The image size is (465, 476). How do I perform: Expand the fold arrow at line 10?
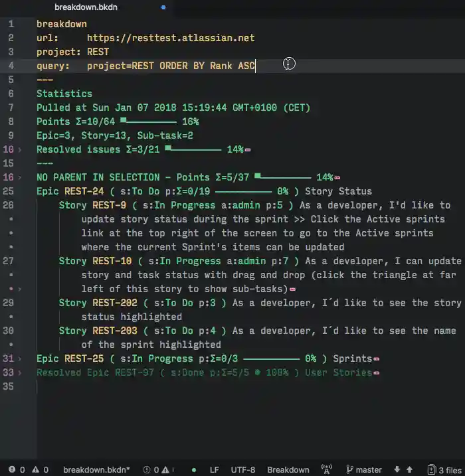pyautogui.click(x=20, y=149)
